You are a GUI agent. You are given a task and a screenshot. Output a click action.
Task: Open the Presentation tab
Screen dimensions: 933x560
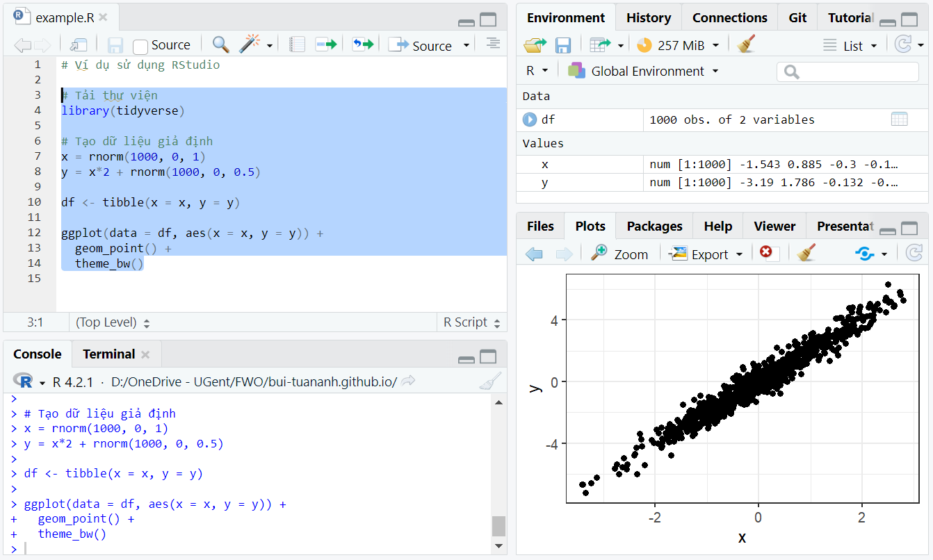(x=844, y=227)
